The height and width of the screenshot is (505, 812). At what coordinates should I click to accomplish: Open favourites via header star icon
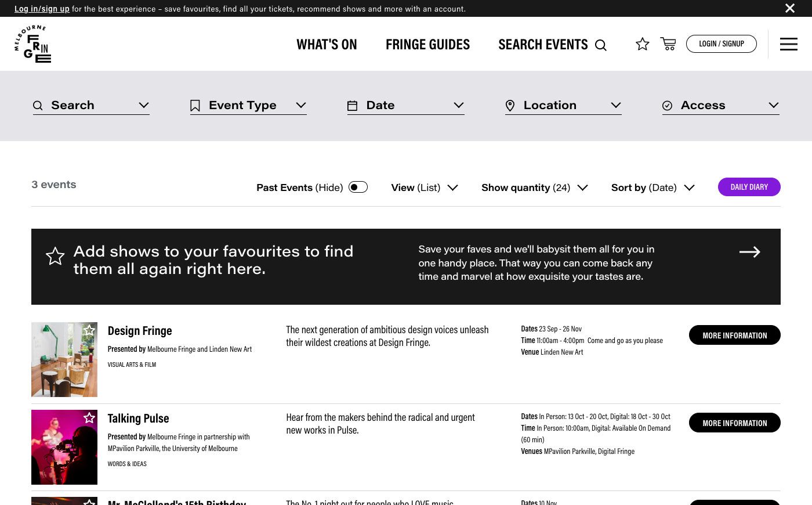click(x=642, y=44)
